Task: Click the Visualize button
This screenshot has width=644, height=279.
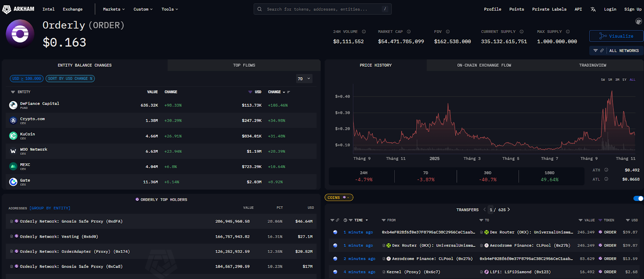Action: pyautogui.click(x=616, y=36)
